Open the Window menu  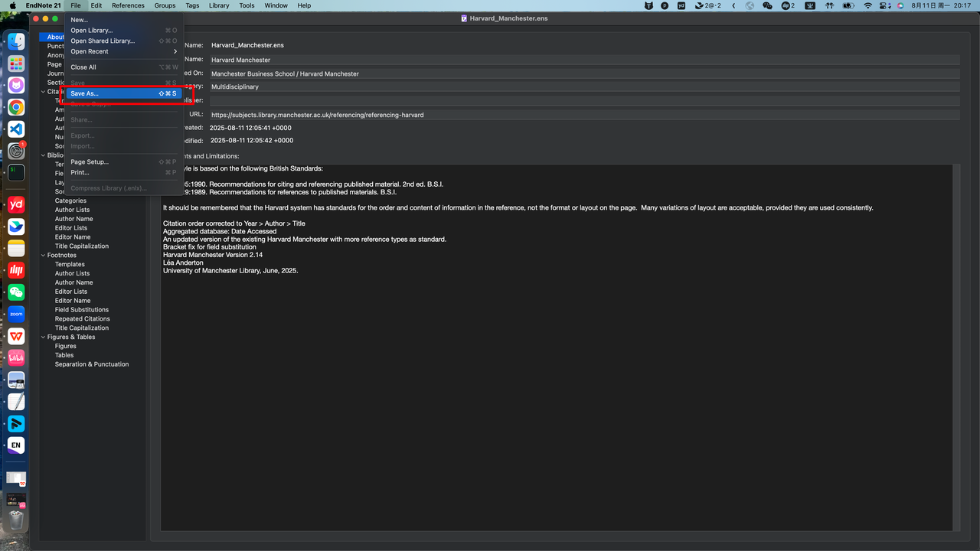click(276, 5)
